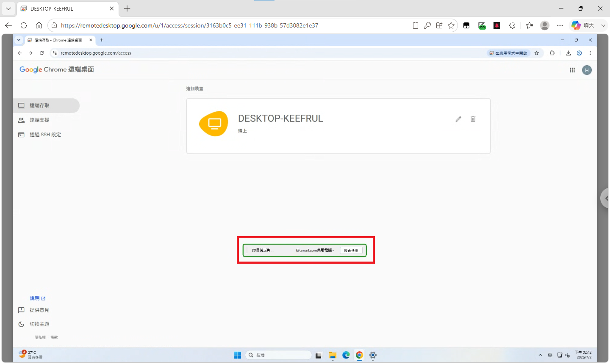Open the Edge home page
Screen dimensions: 610x364
(x=39, y=25)
